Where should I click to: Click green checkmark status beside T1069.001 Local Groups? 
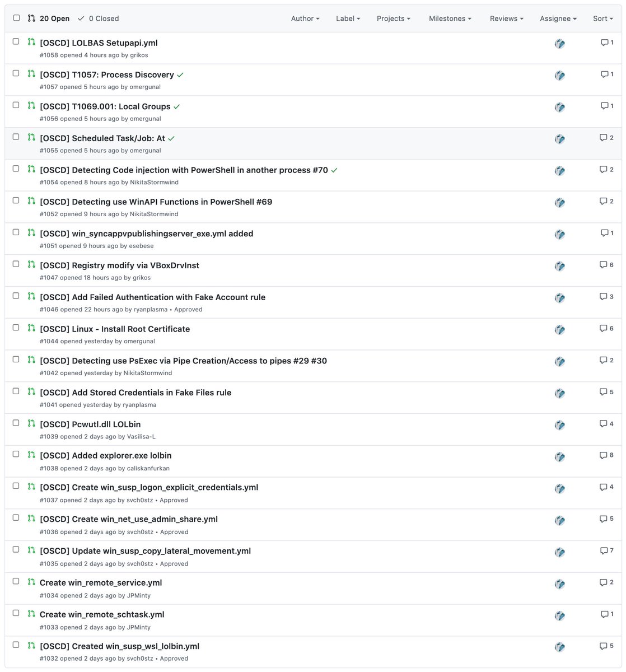click(x=177, y=106)
